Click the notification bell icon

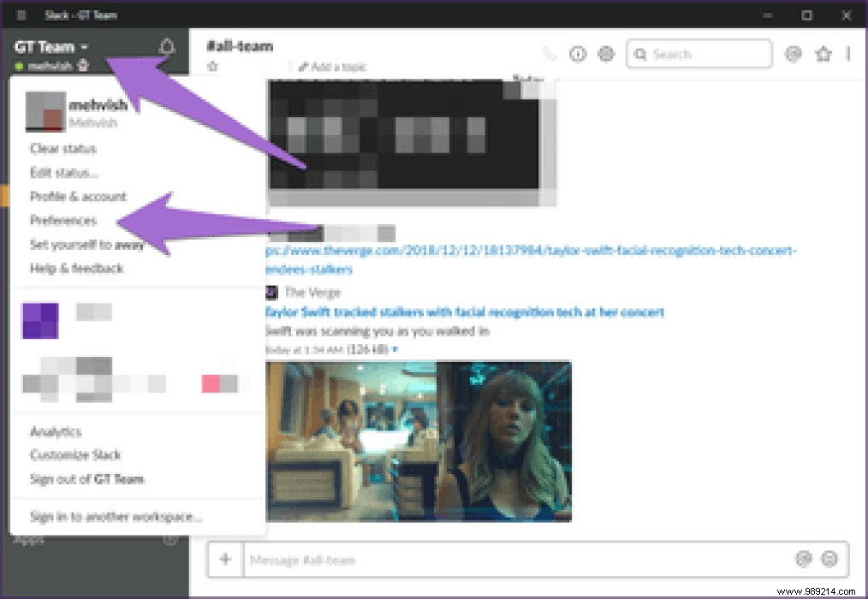pos(168,45)
